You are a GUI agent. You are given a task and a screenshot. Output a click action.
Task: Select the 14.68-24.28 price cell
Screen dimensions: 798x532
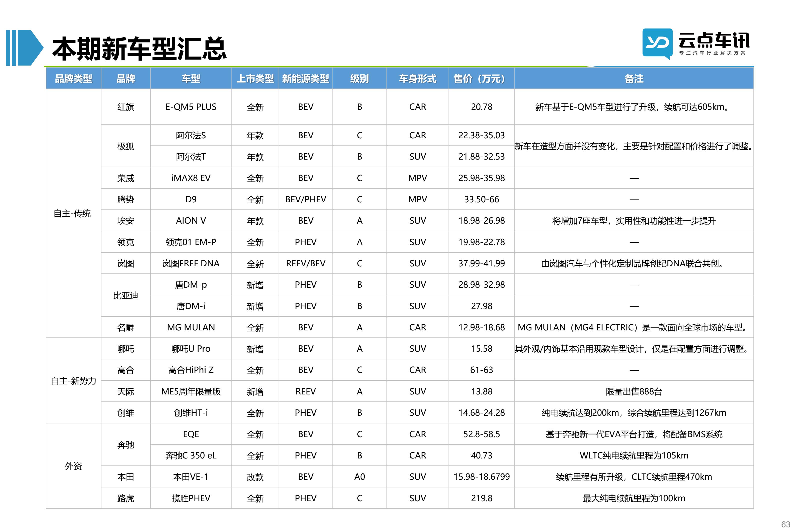(x=482, y=413)
